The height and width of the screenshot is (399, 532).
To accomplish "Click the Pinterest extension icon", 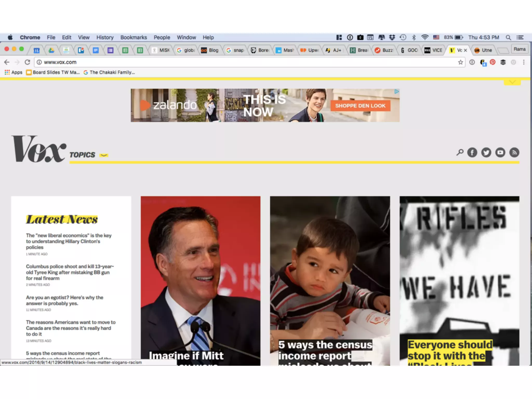I will 493,62.
